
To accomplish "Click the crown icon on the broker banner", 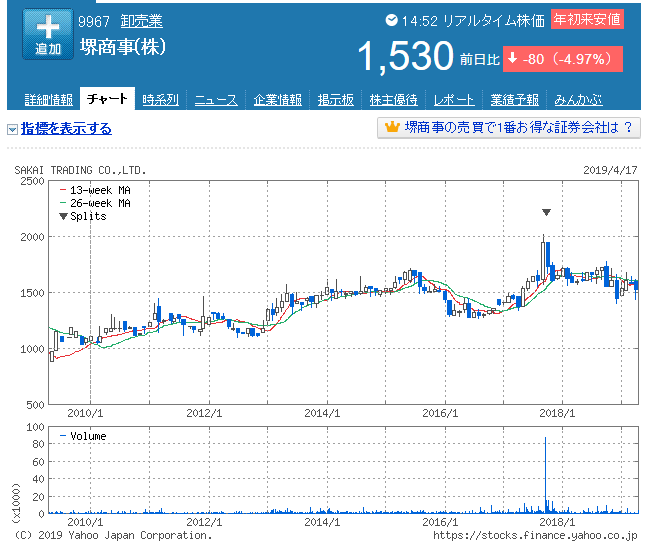I will click(392, 127).
